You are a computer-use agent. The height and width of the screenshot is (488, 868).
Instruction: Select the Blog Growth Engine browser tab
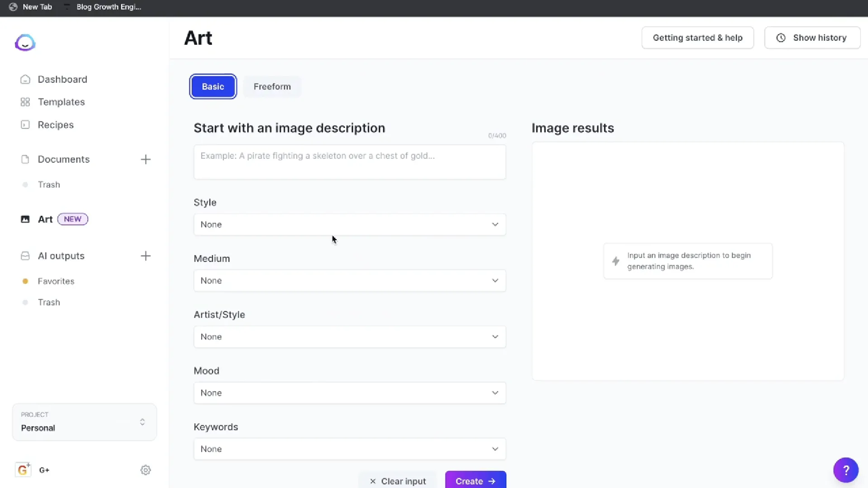pyautogui.click(x=102, y=7)
